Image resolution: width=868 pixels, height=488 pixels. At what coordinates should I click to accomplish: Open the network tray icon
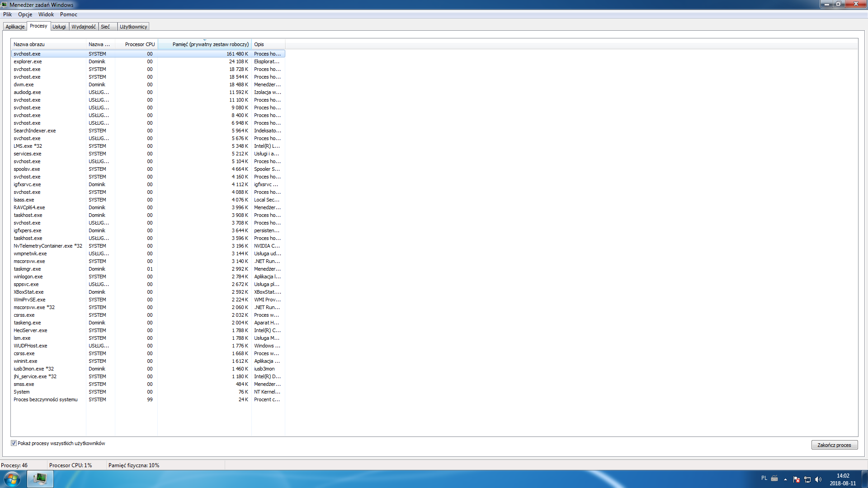pyautogui.click(x=807, y=479)
